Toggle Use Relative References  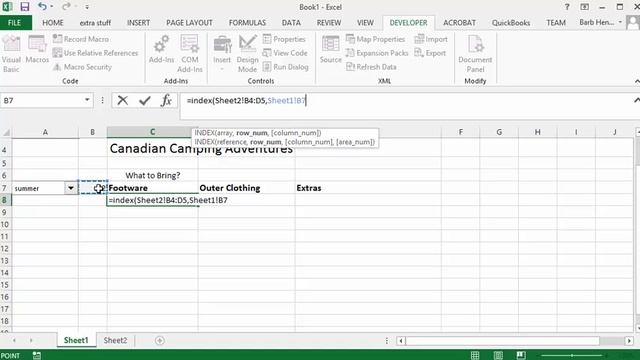coord(96,53)
